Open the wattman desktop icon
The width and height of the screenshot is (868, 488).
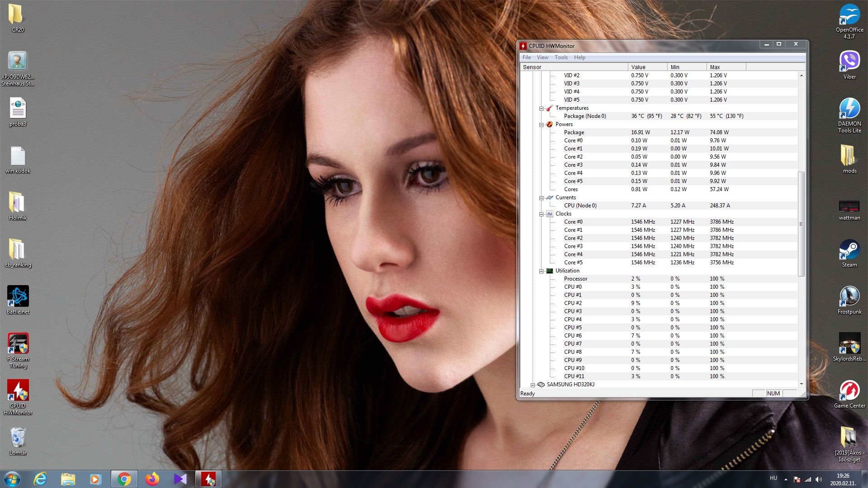coord(849,210)
